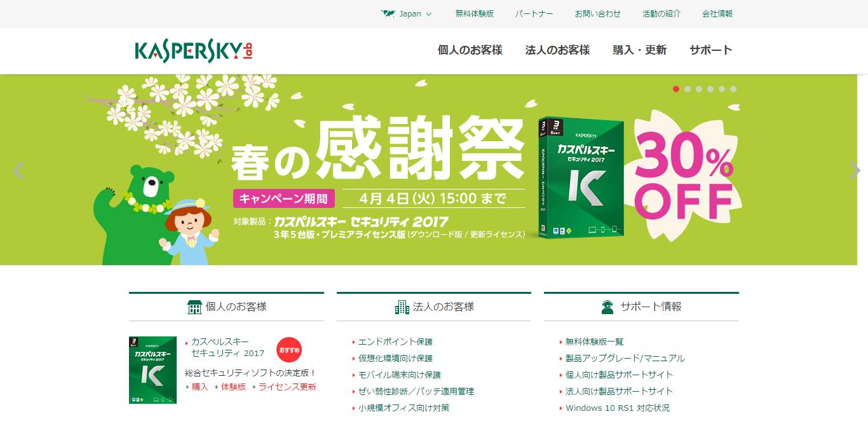
Task: Advance to the next banner slide
Action: pyautogui.click(x=855, y=170)
